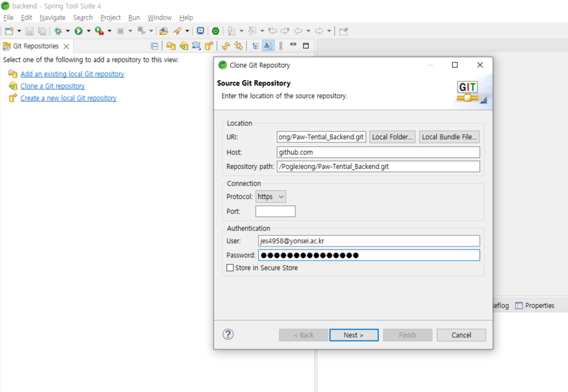
Task: Open the Project menu
Action: tap(111, 18)
